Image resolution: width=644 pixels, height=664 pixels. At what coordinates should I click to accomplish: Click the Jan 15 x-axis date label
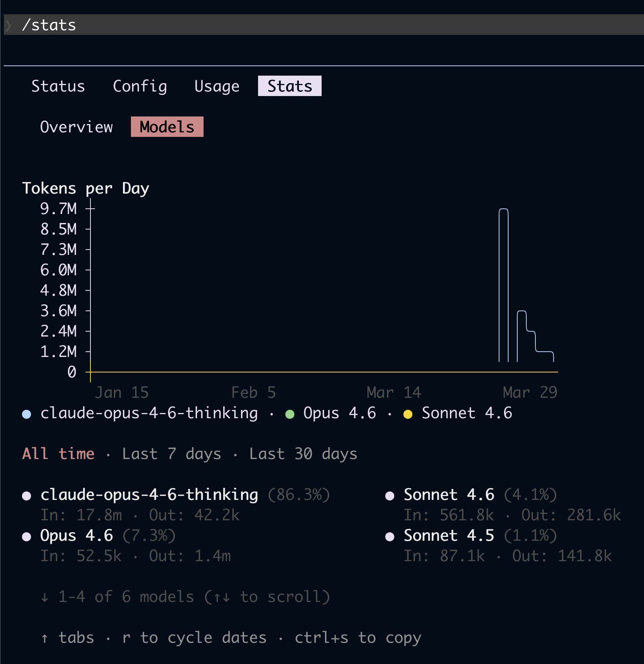pyautogui.click(x=122, y=393)
